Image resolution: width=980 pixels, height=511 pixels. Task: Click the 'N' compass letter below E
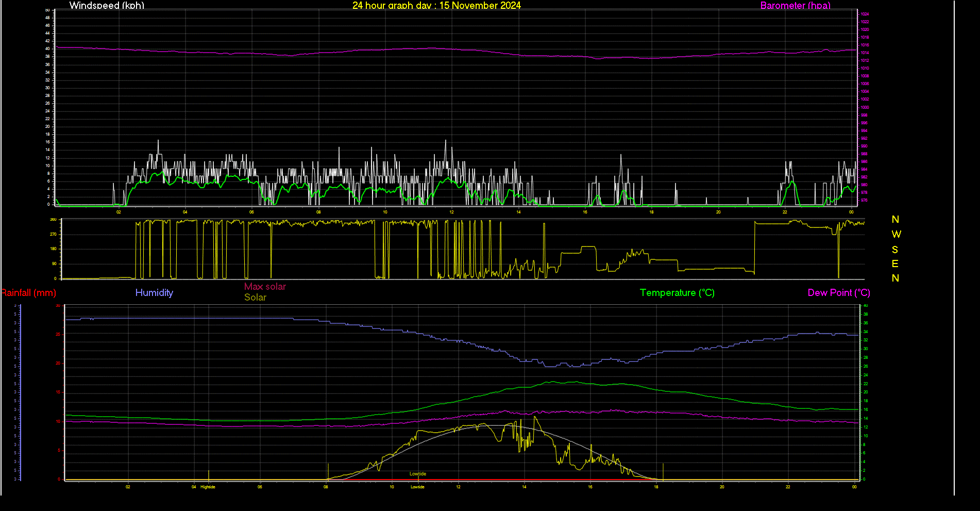895,278
